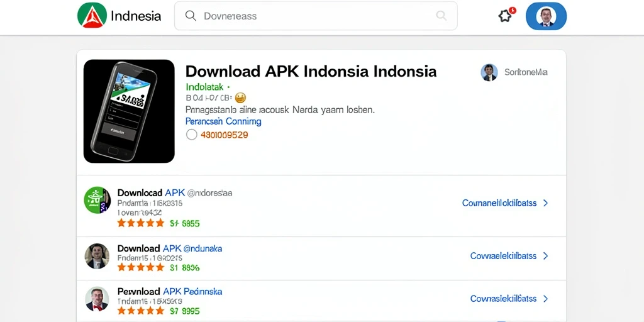The width and height of the screenshot is (644, 322).
Task: Expand the chevron next to Counanelilckilbatss
Action: [x=545, y=203]
